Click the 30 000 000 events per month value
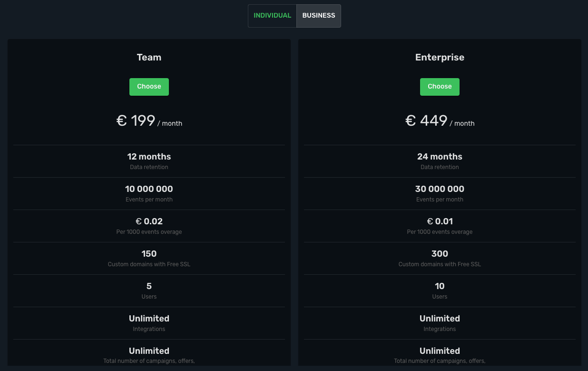Viewport: 588px width, 371px height. (440, 189)
